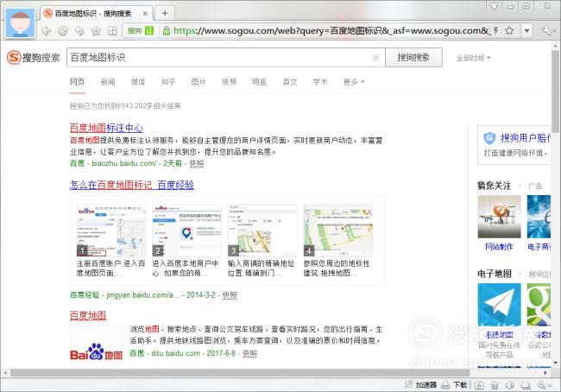
Task: Switch to the 学术 tab
Action: [320, 82]
